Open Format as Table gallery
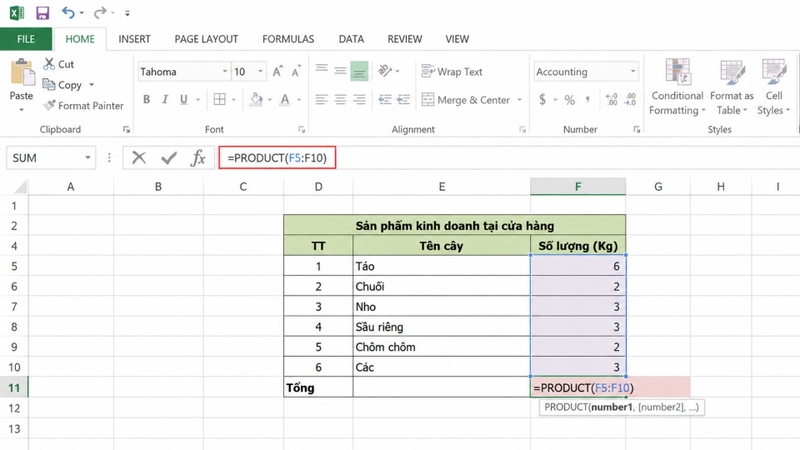This screenshot has width=800, height=450. 732,87
